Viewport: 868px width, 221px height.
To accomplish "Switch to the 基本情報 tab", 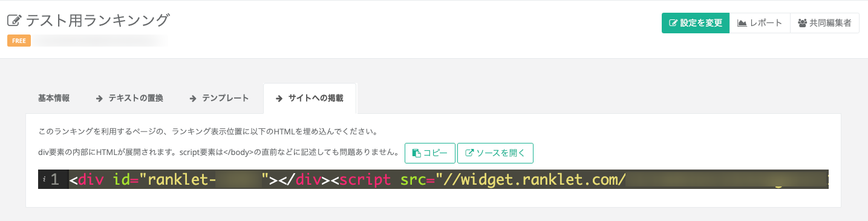I will [54, 98].
